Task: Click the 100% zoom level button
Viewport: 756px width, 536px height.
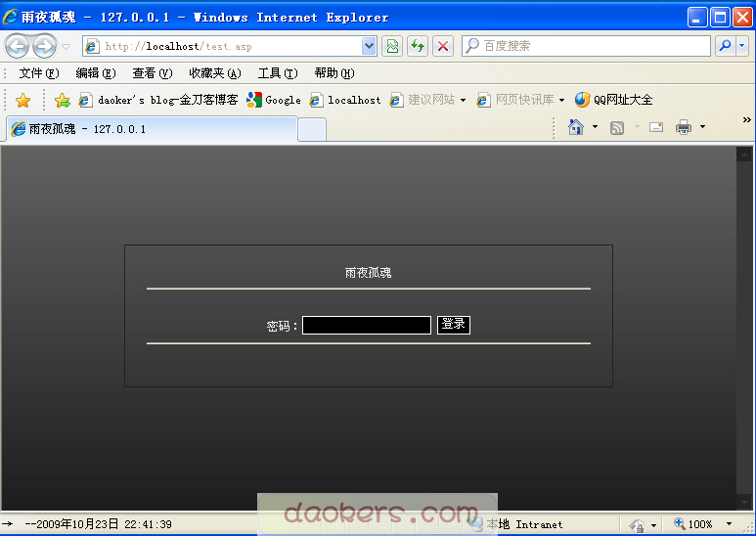Action: coord(693,524)
